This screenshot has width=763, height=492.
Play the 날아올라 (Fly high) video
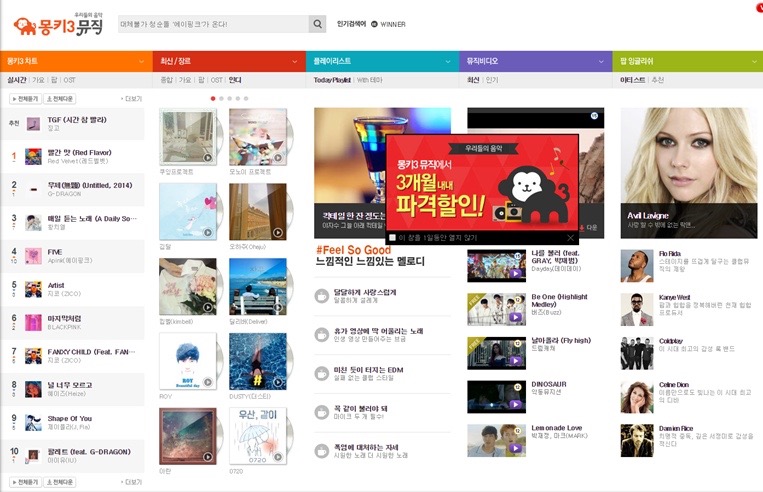tap(515, 361)
